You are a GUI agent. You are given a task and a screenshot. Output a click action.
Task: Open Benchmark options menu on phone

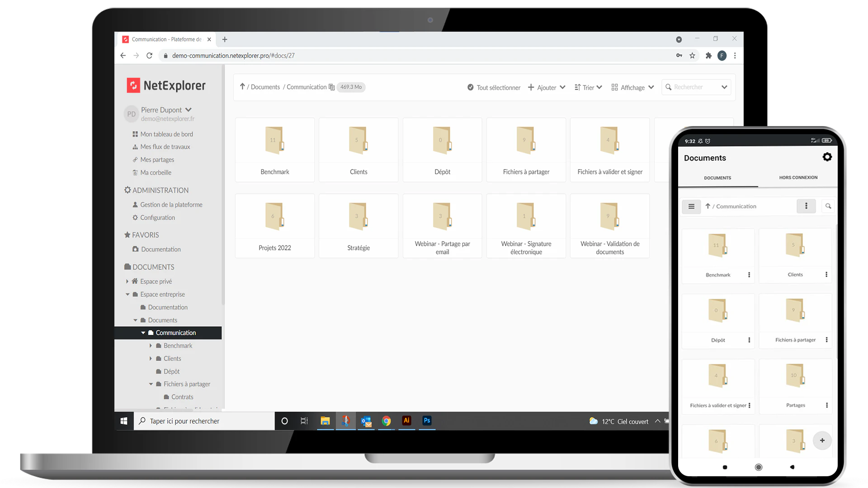[x=749, y=275]
